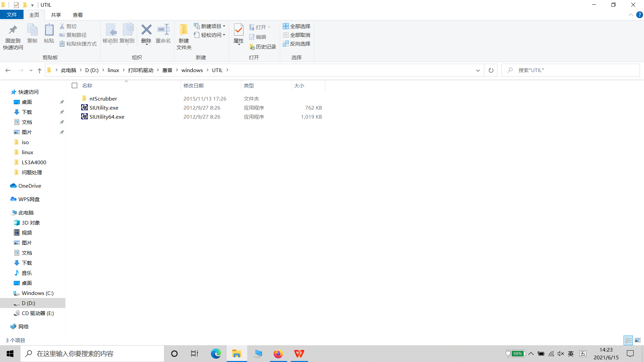The height and width of the screenshot is (362, 644).
Task: Click Pin to Quick Access (固定到快速访问) icon
Action: tap(13, 30)
